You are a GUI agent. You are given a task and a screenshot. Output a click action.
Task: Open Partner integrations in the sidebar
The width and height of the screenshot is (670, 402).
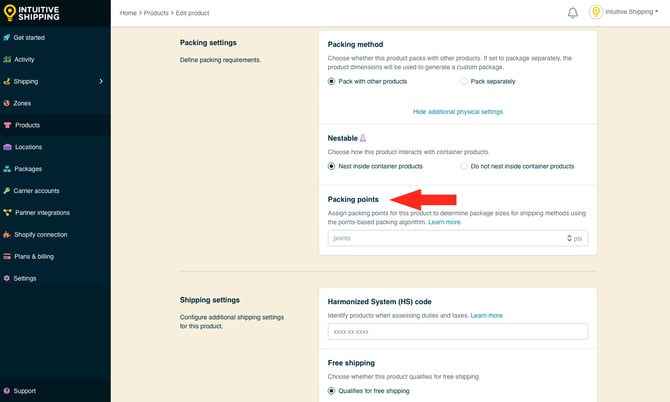click(42, 212)
